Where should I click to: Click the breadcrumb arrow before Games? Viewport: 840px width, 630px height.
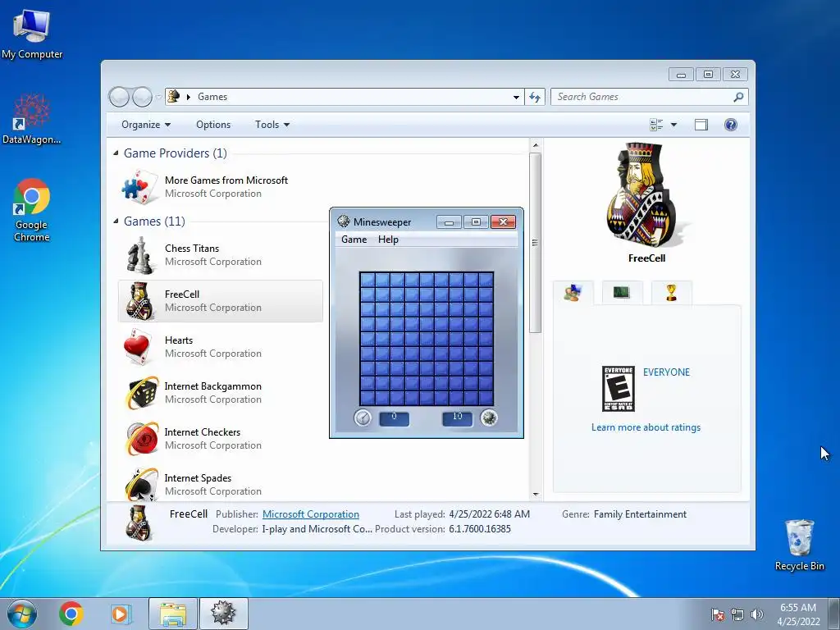[189, 97]
